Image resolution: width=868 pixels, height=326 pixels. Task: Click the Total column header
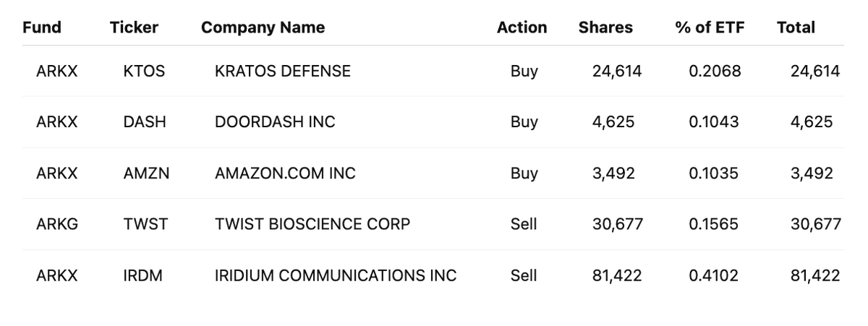coord(796,27)
